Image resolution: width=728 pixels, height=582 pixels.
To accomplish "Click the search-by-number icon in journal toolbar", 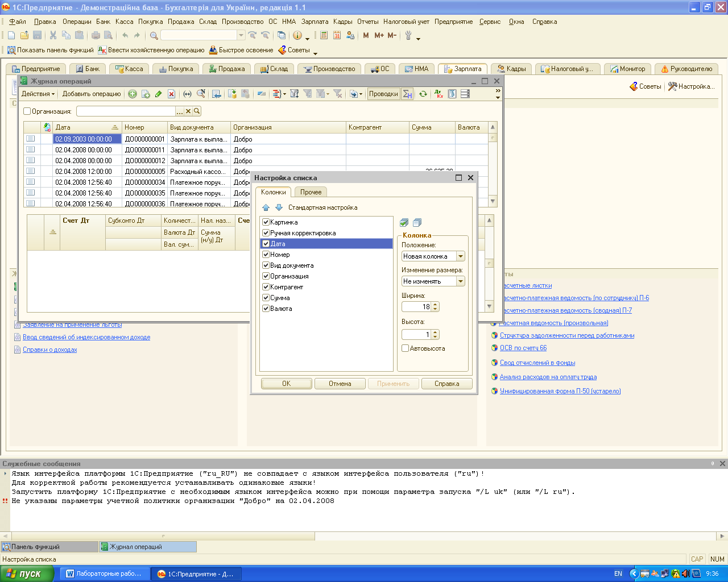I will click(201, 94).
